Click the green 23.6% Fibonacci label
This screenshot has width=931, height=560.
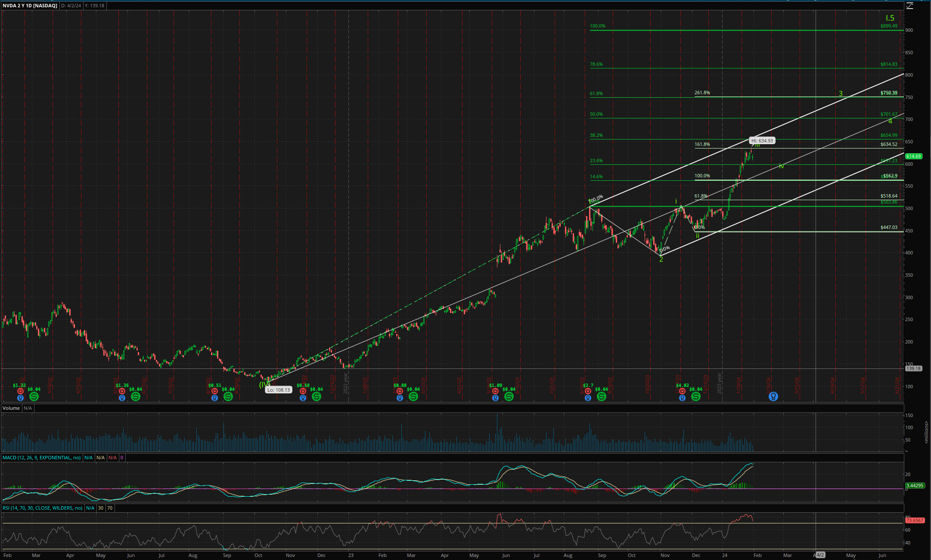pyautogui.click(x=596, y=161)
